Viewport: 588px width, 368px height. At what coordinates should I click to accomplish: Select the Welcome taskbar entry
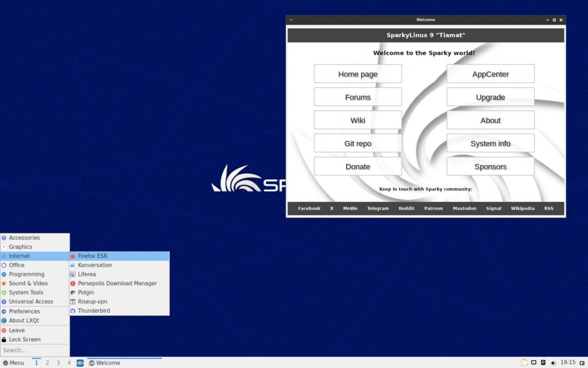(x=125, y=363)
